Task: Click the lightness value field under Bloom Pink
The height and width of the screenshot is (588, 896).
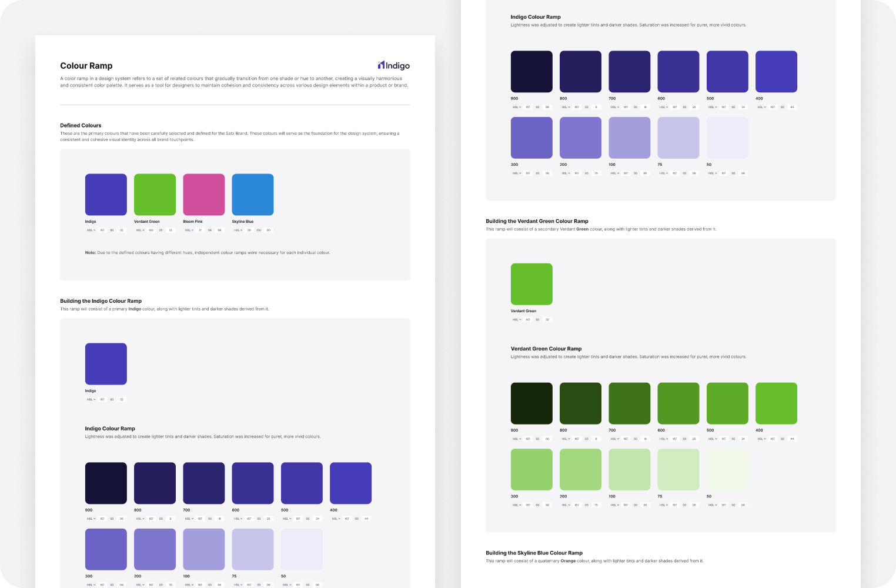Action: click(x=219, y=230)
